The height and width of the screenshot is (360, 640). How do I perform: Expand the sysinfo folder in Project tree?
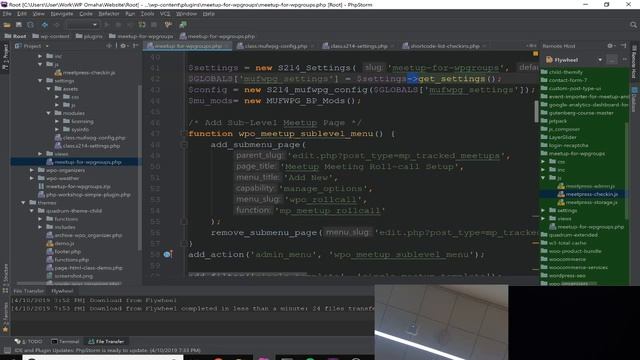coord(57,130)
